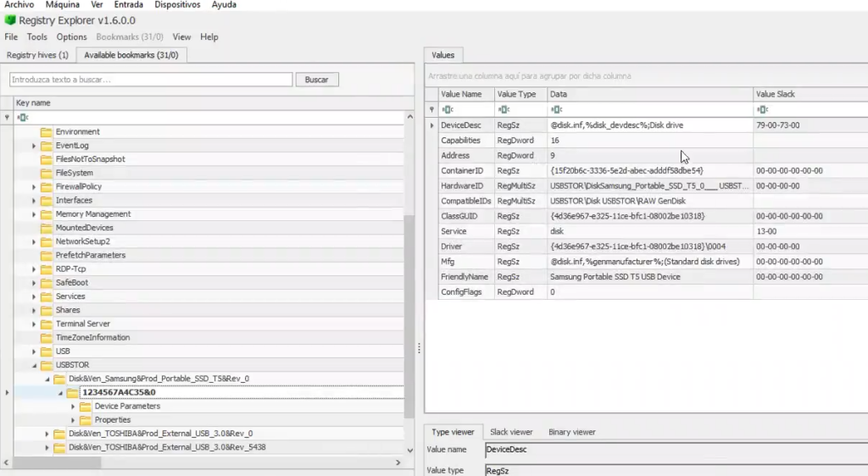Click the Services folder icon
This screenshot has width=868, height=476.
[47, 296]
